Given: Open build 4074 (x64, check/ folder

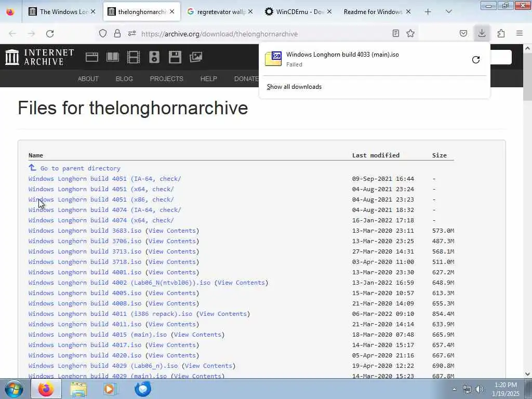Looking at the screenshot, I should 101,220.
